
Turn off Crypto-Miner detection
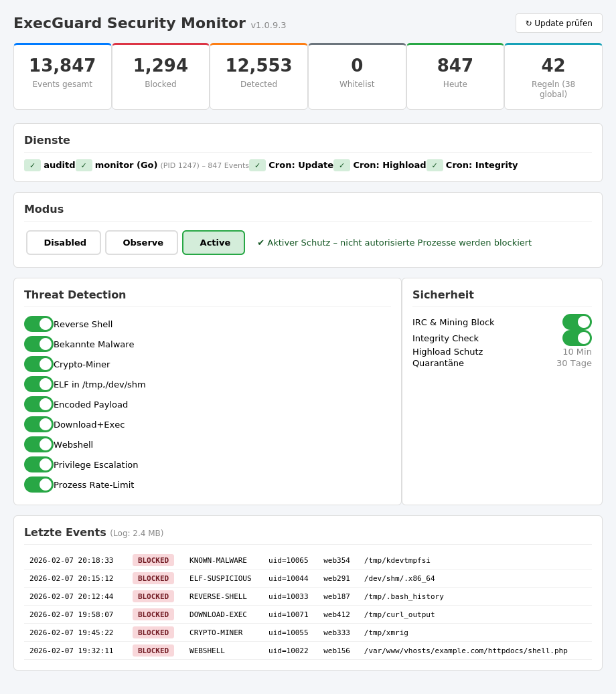[39, 364]
